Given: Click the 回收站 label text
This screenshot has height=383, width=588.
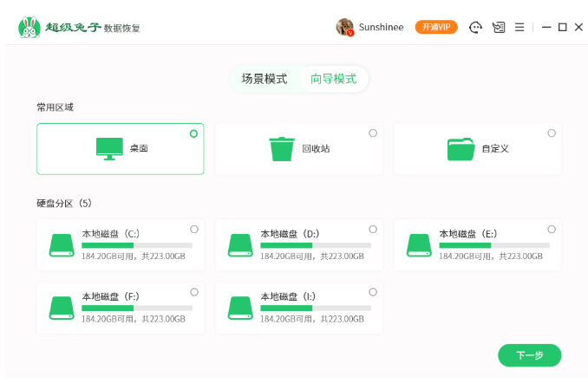Looking at the screenshot, I should coord(316,149).
